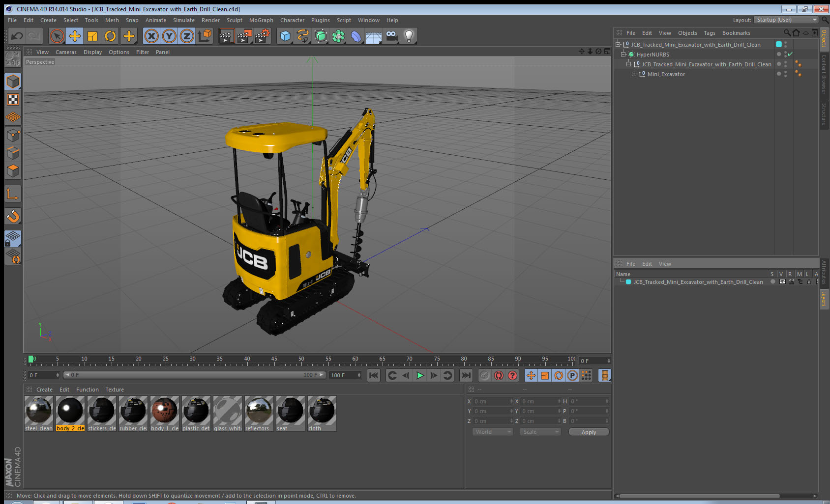Toggle layer Solo for JCB layer
This screenshot has height=504, width=830.
point(773,282)
